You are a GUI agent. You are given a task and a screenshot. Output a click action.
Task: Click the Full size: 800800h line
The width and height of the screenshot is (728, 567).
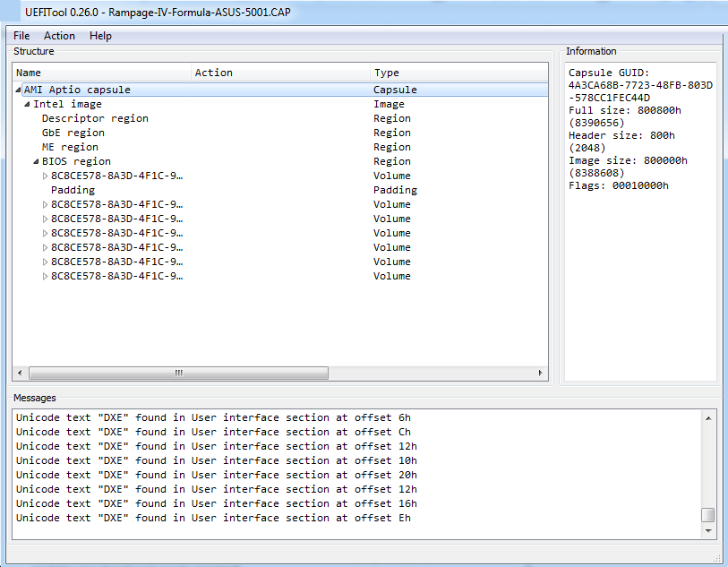click(x=624, y=110)
